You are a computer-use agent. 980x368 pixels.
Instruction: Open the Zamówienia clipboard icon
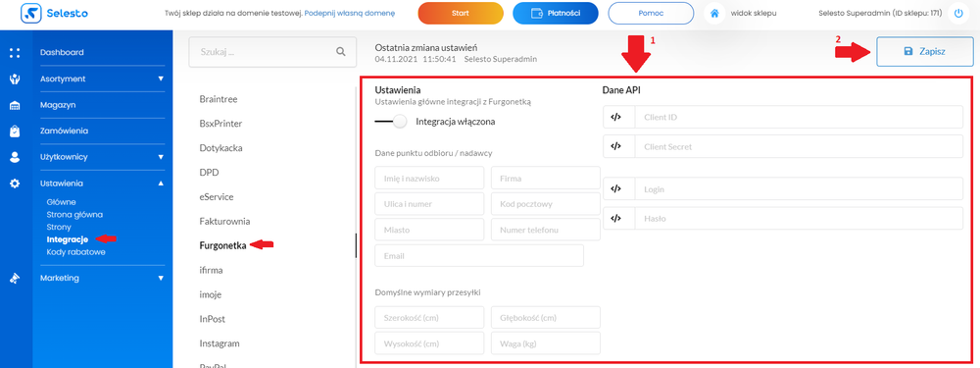pos(15,131)
